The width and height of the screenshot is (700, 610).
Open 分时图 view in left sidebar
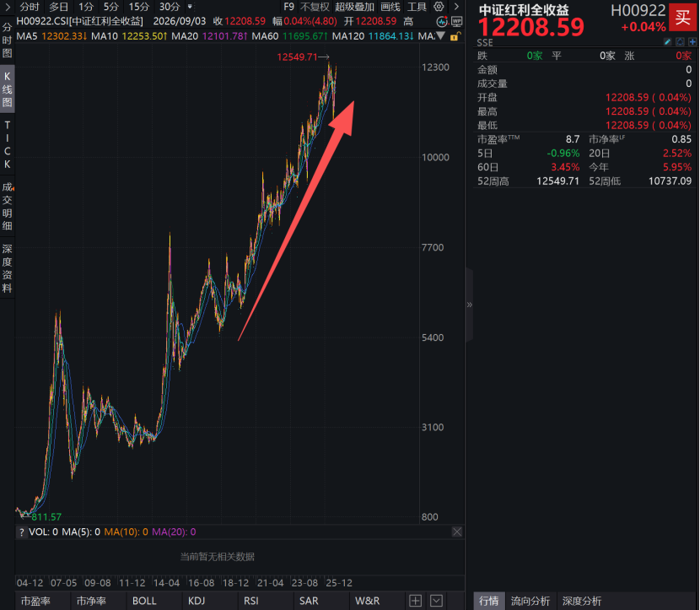click(7, 40)
